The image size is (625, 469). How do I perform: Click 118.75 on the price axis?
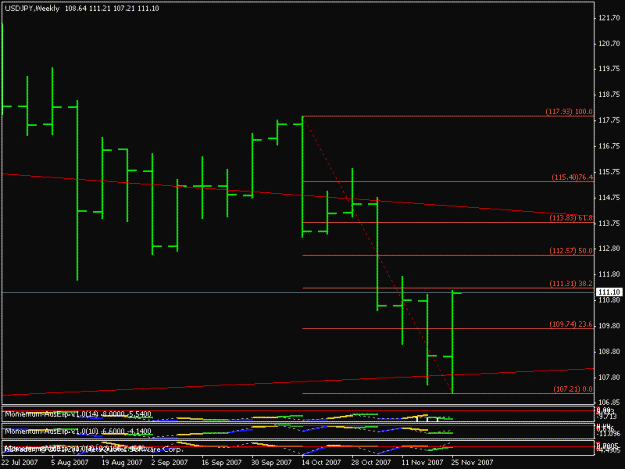coord(609,94)
